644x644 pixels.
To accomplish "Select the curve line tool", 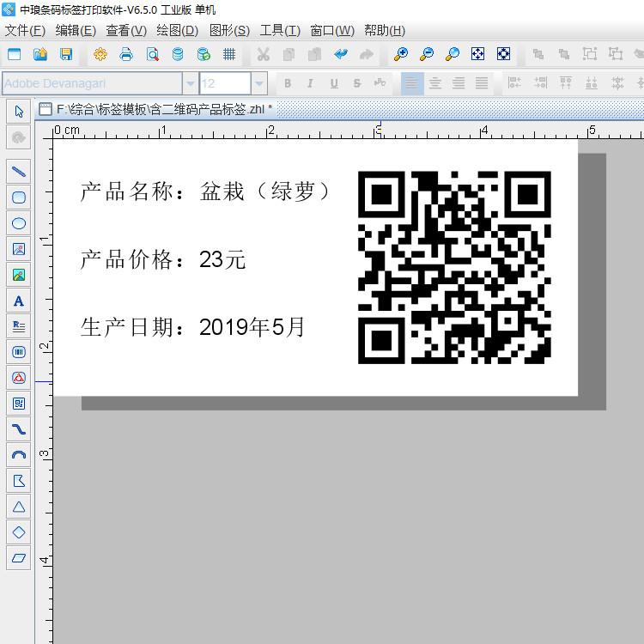I will click(x=19, y=429).
